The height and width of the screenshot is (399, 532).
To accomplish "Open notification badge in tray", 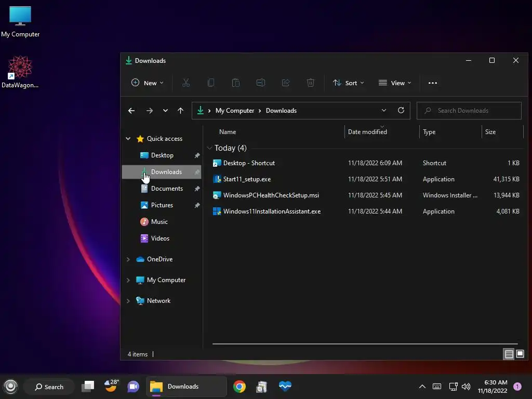I will click(517, 387).
